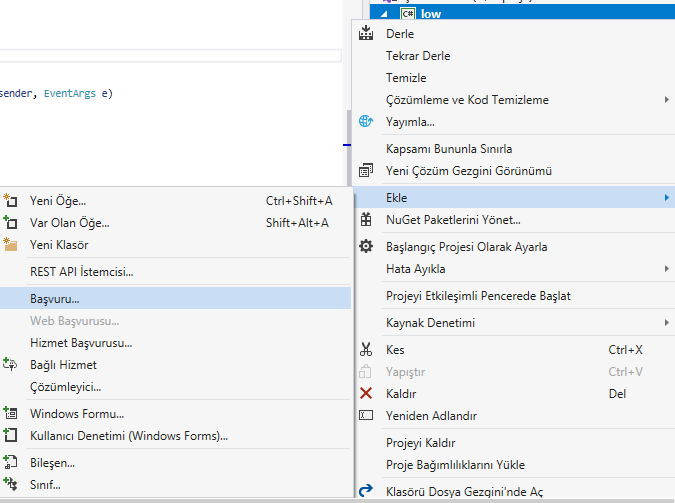The width and height of the screenshot is (675, 503).
Task: Select Kapsamı Bununla Sınırla
Action: (x=514, y=149)
